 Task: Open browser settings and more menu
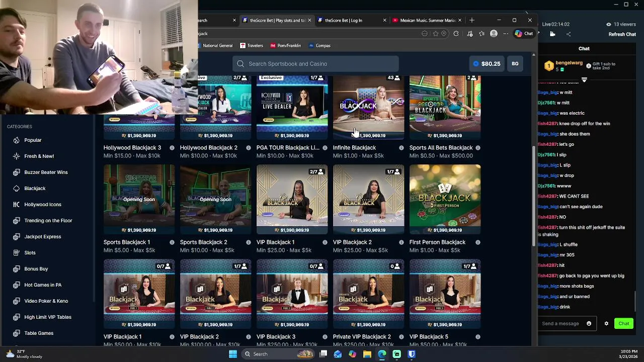507,34
